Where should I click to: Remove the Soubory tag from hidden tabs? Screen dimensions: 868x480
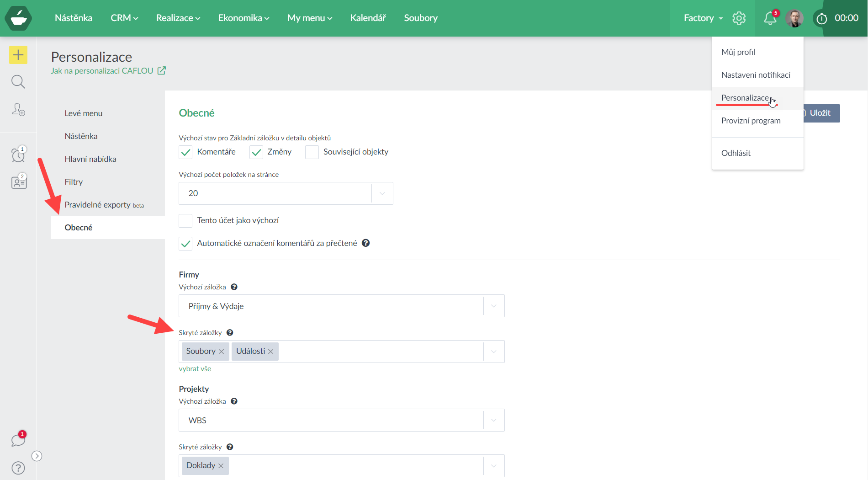pyautogui.click(x=222, y=352)
